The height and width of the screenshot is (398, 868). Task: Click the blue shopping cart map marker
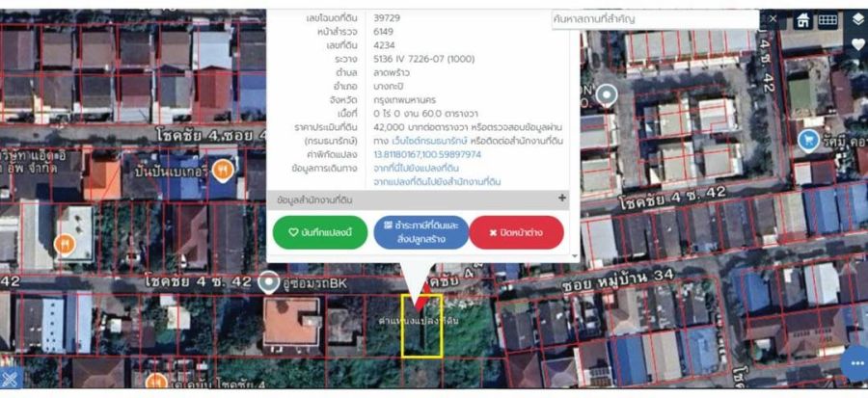point(807,141)
